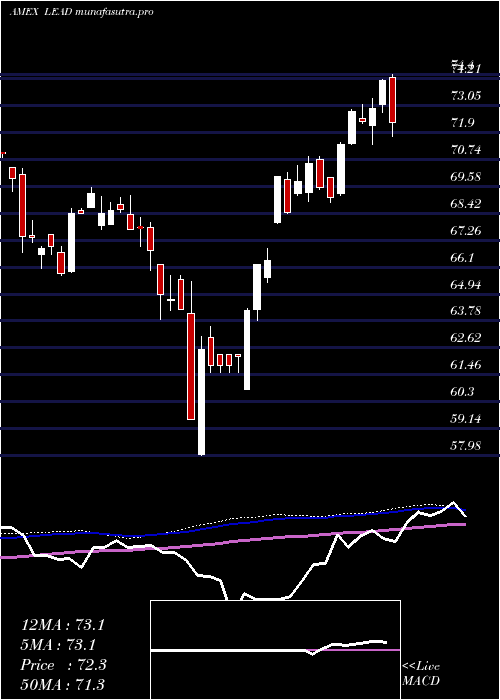Viewport: 500px width, 700px height.
Task: Click the 62.62 price axis label
Action: click(x=466, y=338)
